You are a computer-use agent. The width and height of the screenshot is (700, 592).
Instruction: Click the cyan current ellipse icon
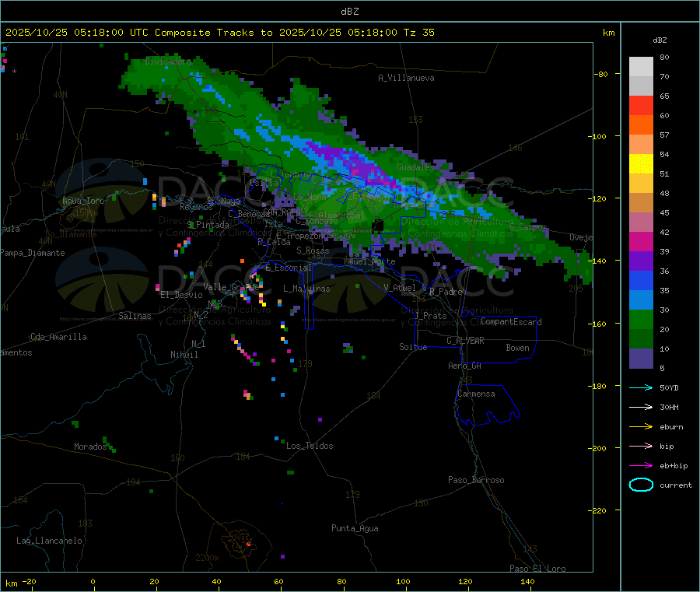point(641,485)
